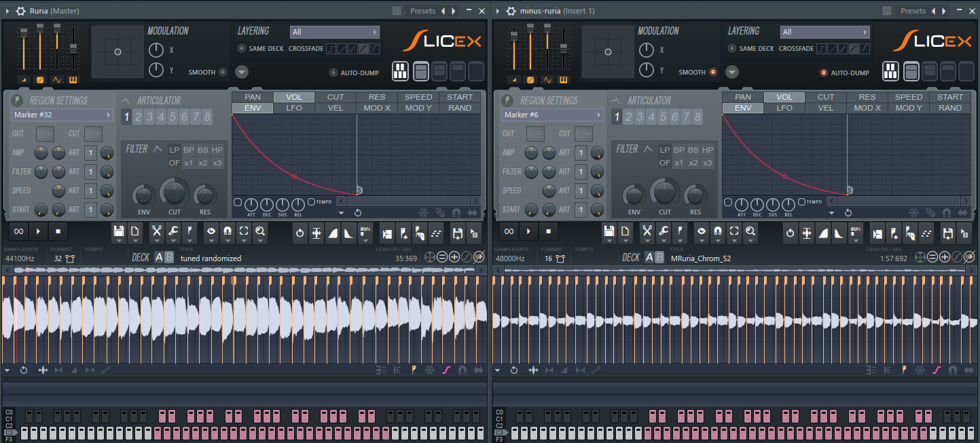
Task: Switch to the LFO tab in Ruria's articulator
Action: [x=293, y=107]
